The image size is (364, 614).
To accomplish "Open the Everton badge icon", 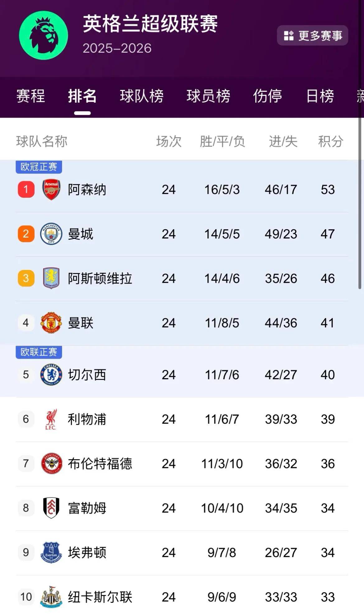I will [51, 553].
